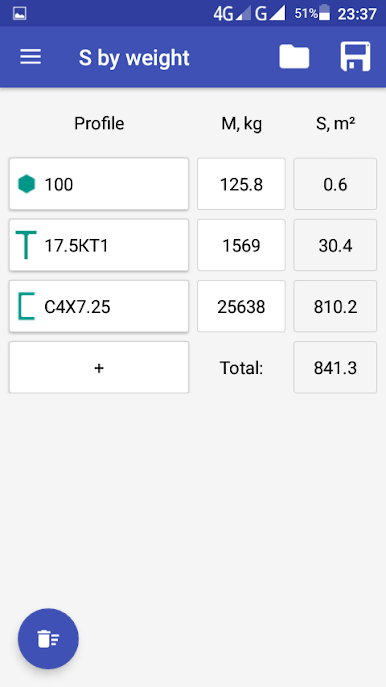Tap the 810.2 area result
This screenshot has height=687, width=386.
pos(335,306)
